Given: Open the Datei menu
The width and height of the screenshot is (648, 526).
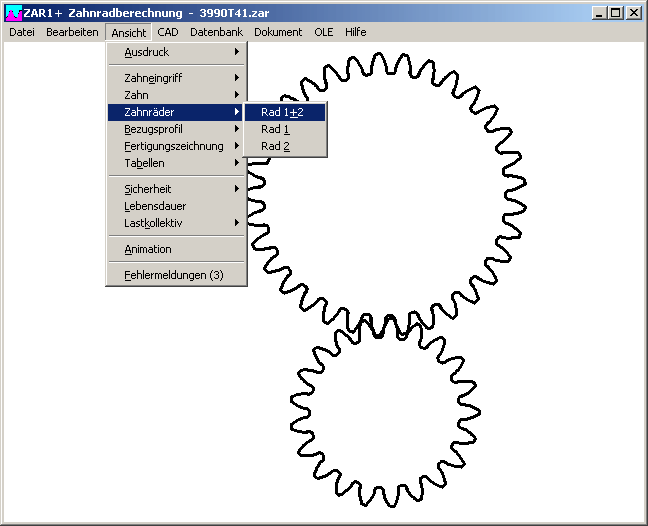Looking at the screenshot, I should click(21, 32).
